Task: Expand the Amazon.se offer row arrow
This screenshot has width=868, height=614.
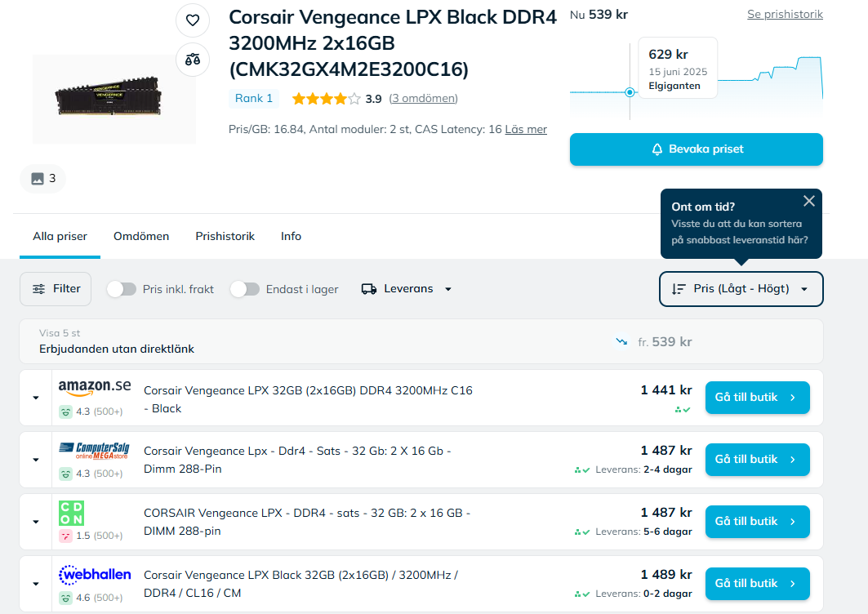Action: click(x=36, y=398)
